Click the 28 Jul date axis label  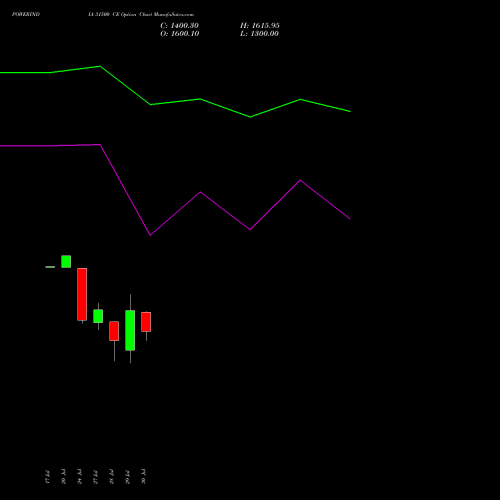pos(111,477)
